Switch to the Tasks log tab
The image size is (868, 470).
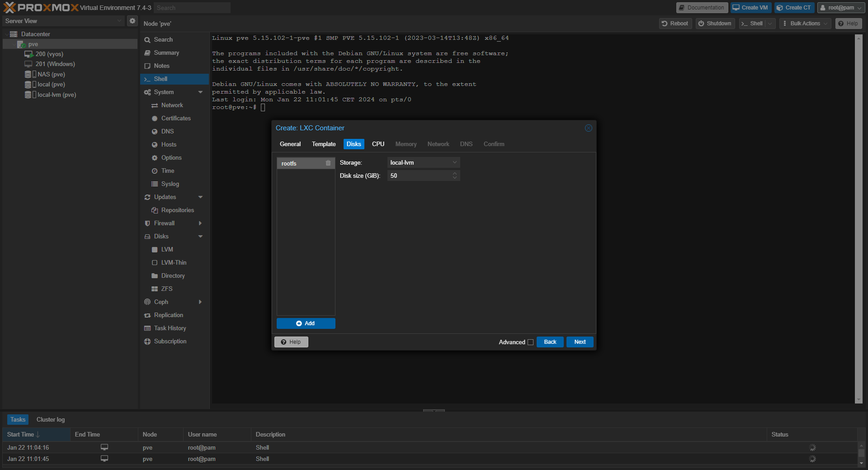[x=18, y=419]
